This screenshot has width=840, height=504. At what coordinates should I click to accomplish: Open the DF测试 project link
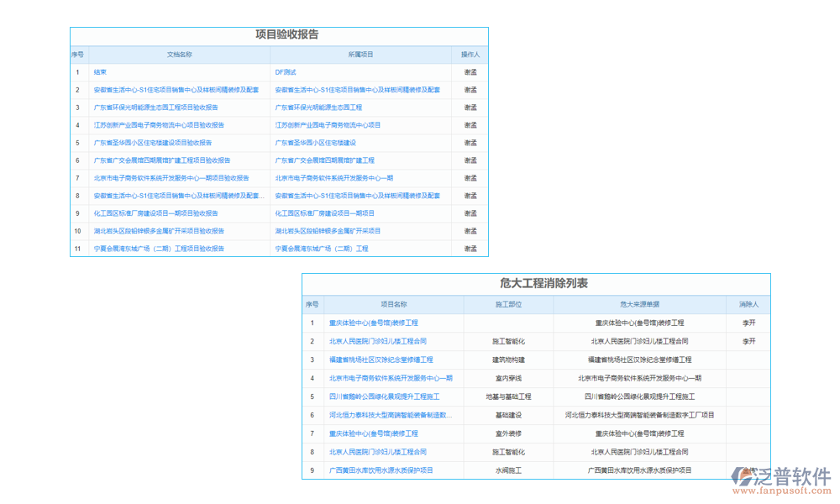287,71
